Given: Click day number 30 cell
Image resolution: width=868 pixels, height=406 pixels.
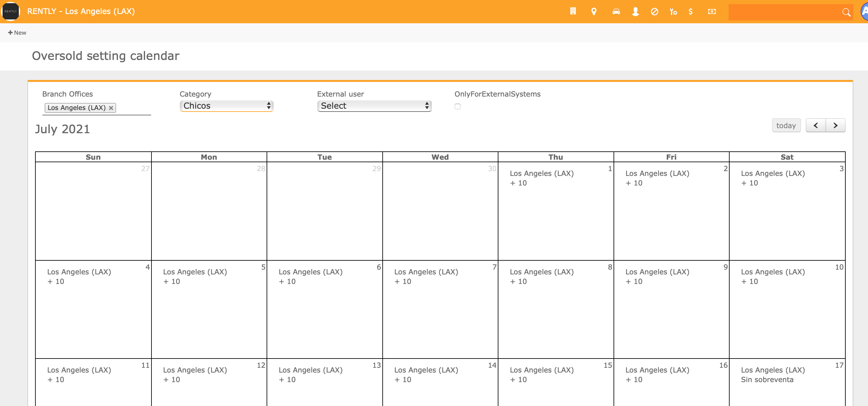Looking at the screenshot, I should coord(440,211).
